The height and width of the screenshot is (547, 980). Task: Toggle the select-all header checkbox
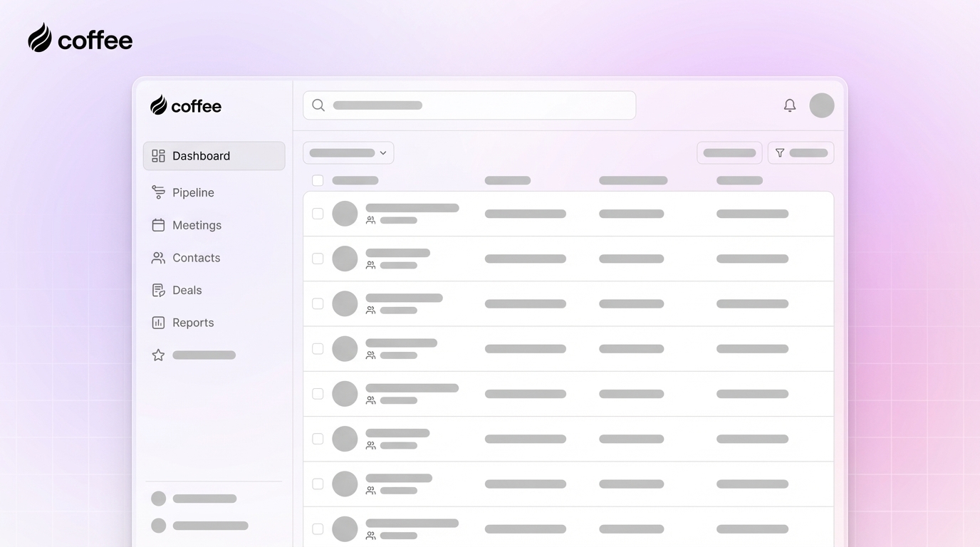tap(318, 180)
